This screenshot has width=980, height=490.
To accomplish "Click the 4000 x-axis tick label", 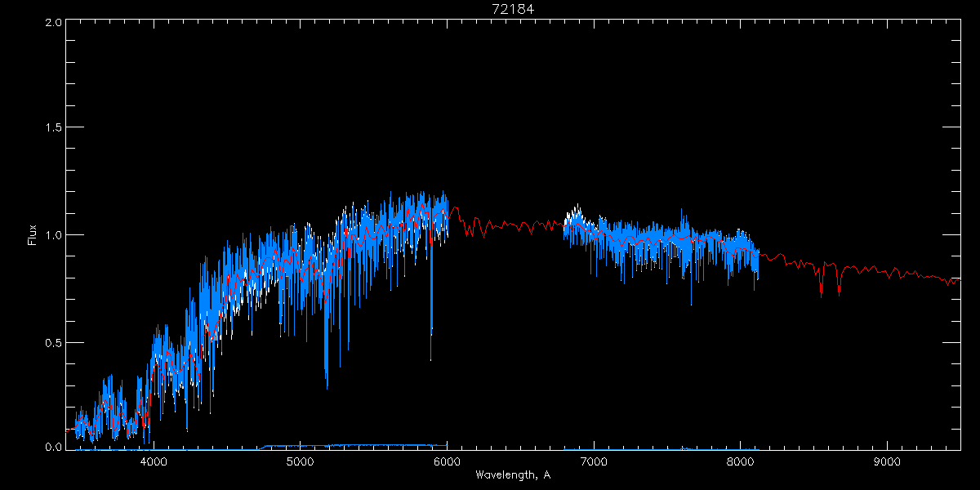I will tap(154, 461).
